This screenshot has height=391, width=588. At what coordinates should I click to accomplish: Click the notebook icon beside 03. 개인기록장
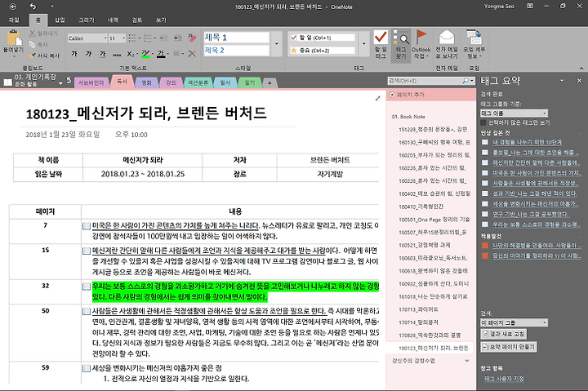point(8,82)
